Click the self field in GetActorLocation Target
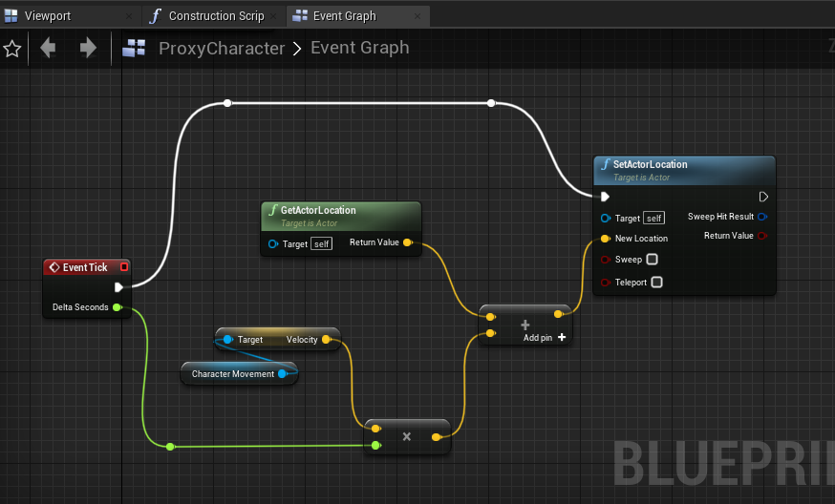Screen dimensions: 835x504 pyautogui.click(x=321, y=243)
